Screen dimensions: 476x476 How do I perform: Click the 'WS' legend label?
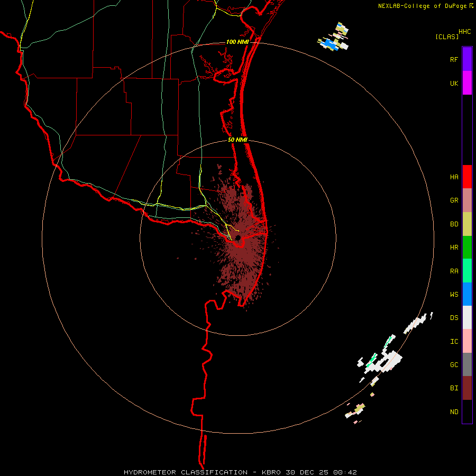click(454, 295)
